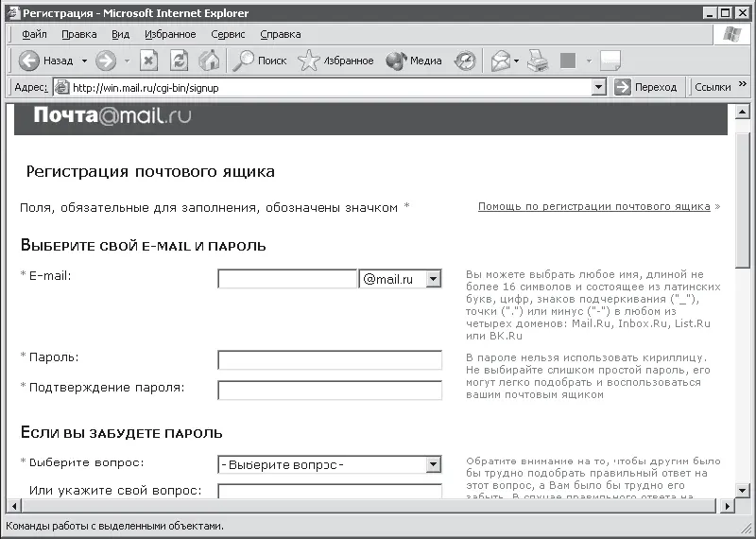
Task: Click the Пароль input field
Action: [330, 360]
